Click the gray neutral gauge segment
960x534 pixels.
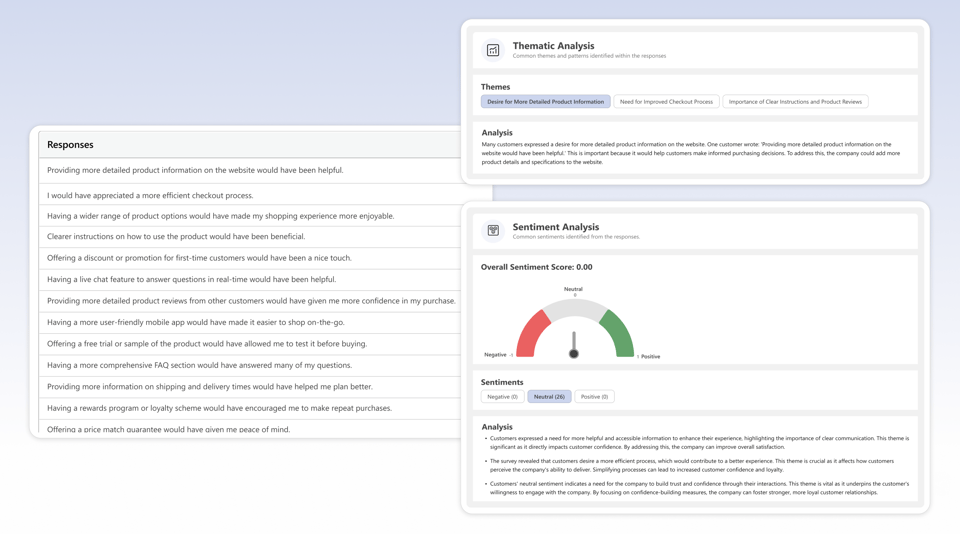(574, 309)
